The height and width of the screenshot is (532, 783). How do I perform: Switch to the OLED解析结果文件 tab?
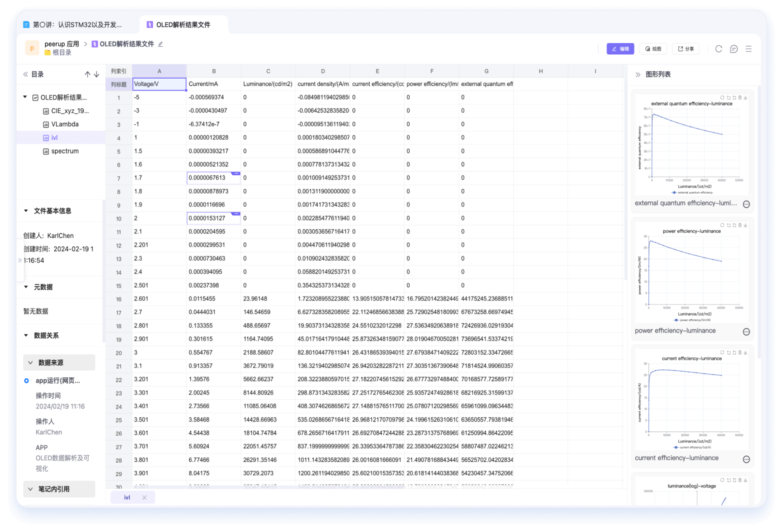183,24
